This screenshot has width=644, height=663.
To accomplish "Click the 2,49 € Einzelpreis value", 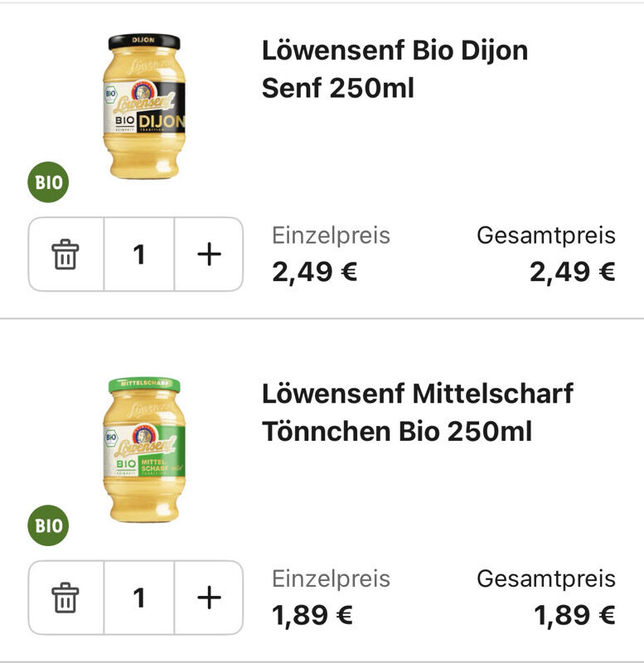I will 315,272.
